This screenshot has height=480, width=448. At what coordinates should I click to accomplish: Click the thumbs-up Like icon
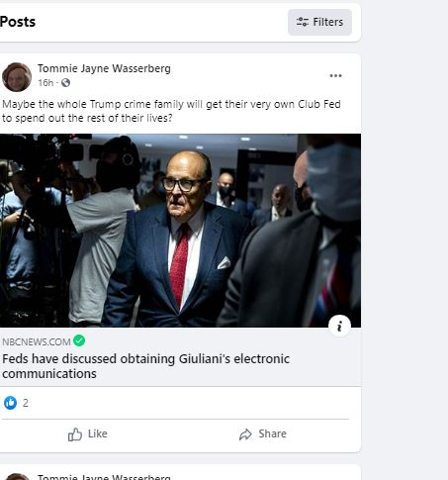click(x=75, y=433)
